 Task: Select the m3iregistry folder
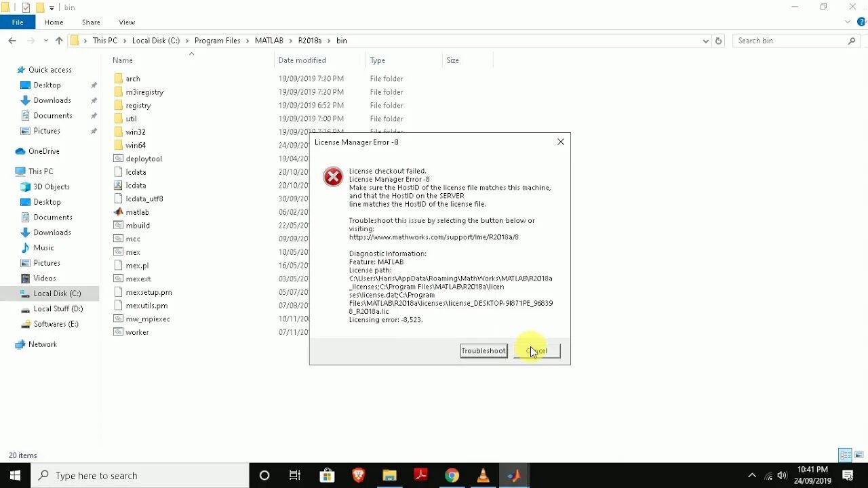tap(144, 92)
